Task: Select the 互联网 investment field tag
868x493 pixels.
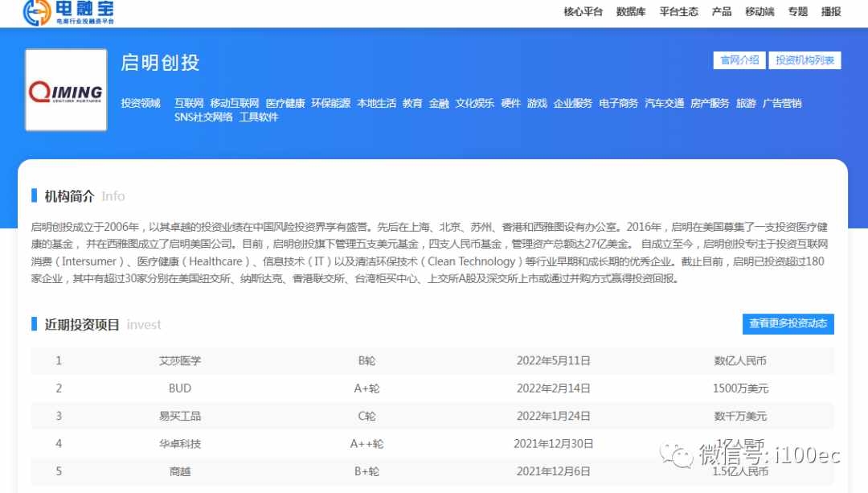Action: click(189, 103)
